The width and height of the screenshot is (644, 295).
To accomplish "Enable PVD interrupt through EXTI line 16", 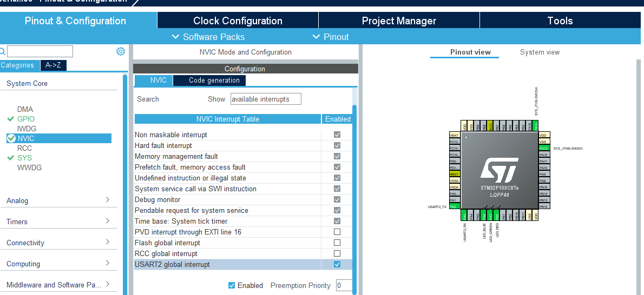I will pos(337,232).
